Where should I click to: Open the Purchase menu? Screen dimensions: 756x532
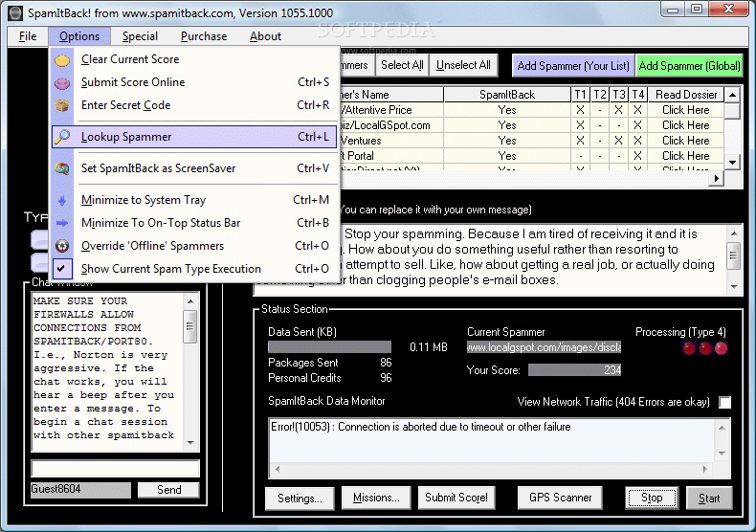pos(204,36)
